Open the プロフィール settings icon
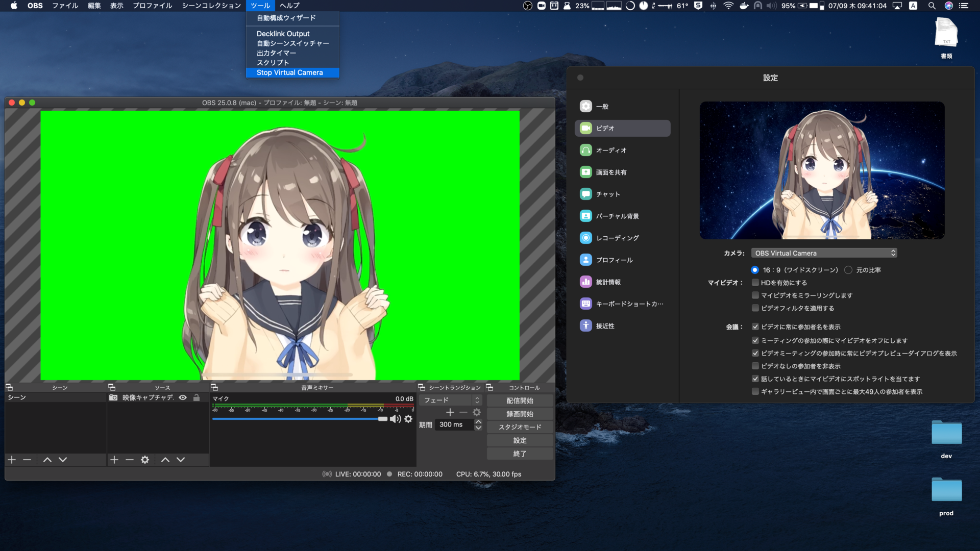 click(586, 260)
